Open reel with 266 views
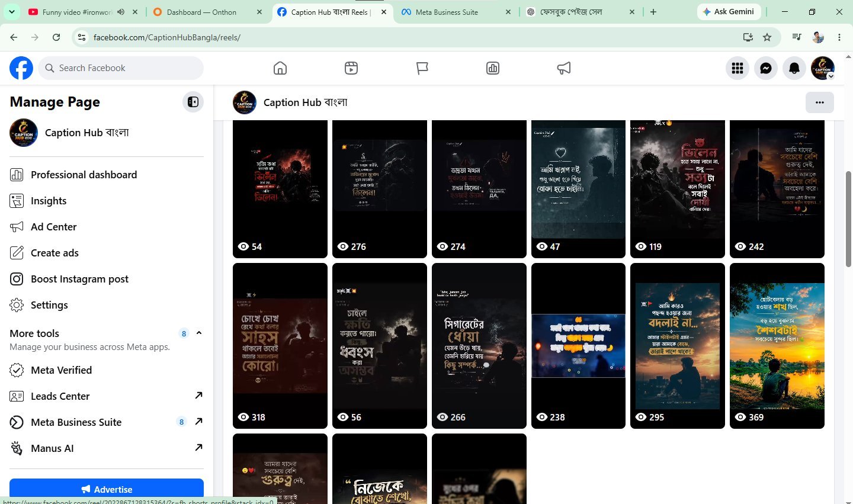Image resolution: width=853 pixels, height=504 pixels. pos(479,346)
